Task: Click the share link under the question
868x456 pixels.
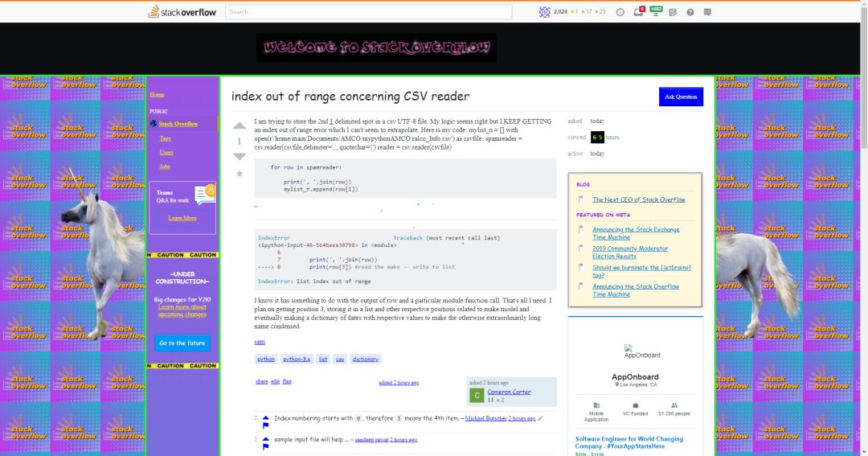Action: [262, 381]
